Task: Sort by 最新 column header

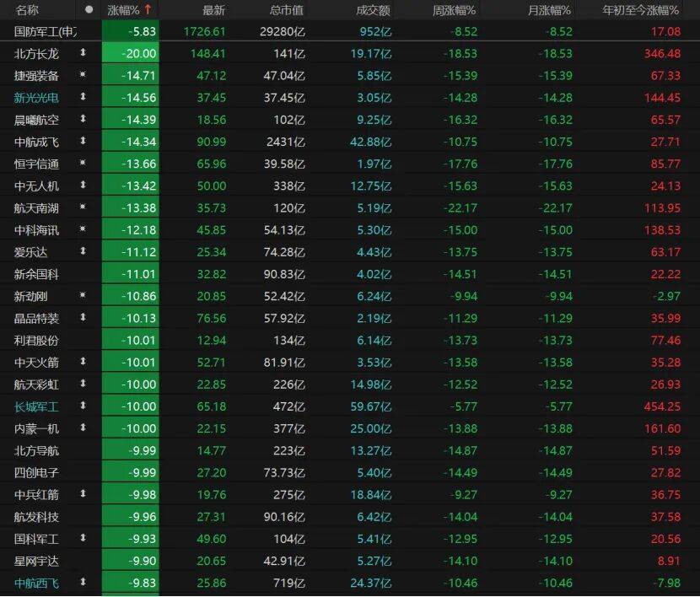Action: click(213, 10)
